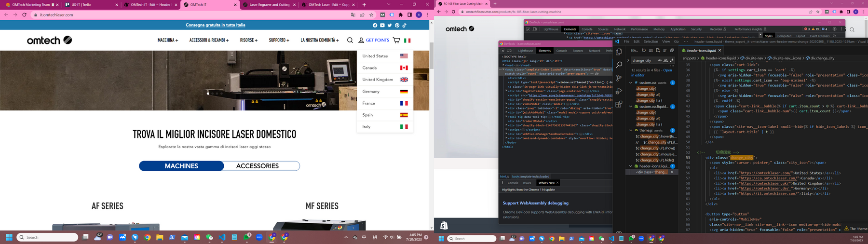Open DevTools settings gear in the back DevTools window
868x244 pixels.
[x=834, y=29]
